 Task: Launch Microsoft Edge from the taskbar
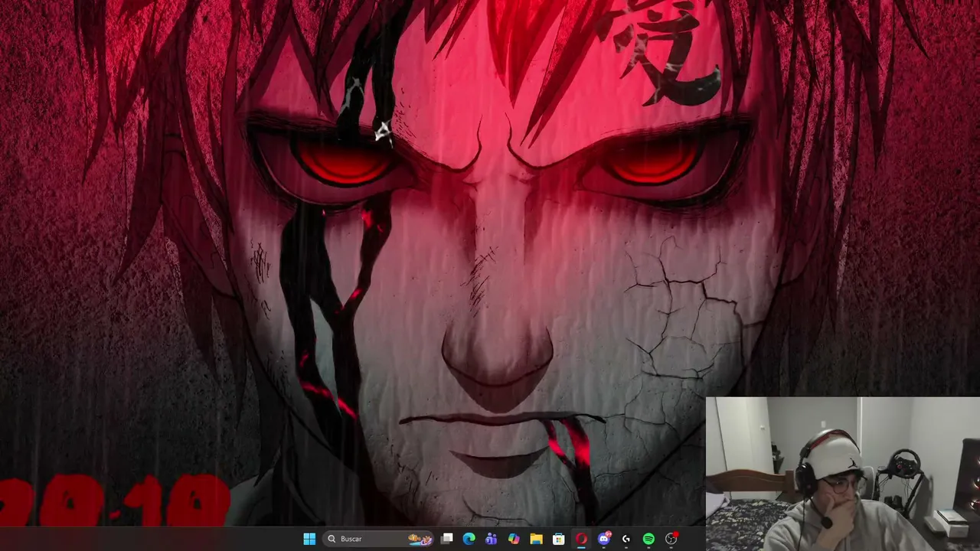pyautogui.click(x=469, y=539)
